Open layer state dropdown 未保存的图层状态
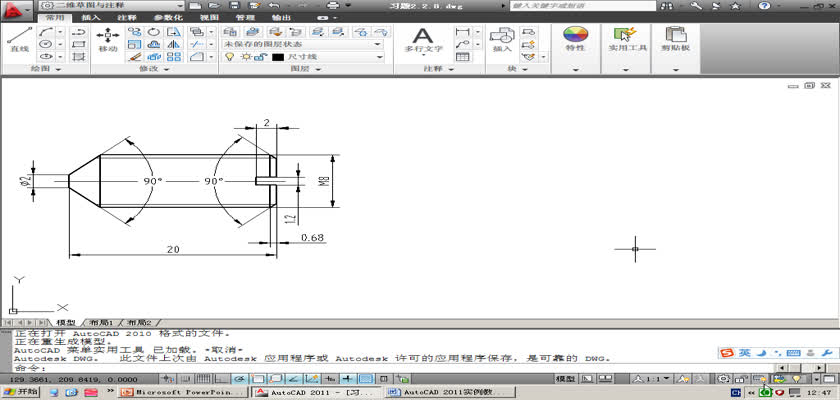The height and width of the screenshot is (400, 840). pos(303,44)
